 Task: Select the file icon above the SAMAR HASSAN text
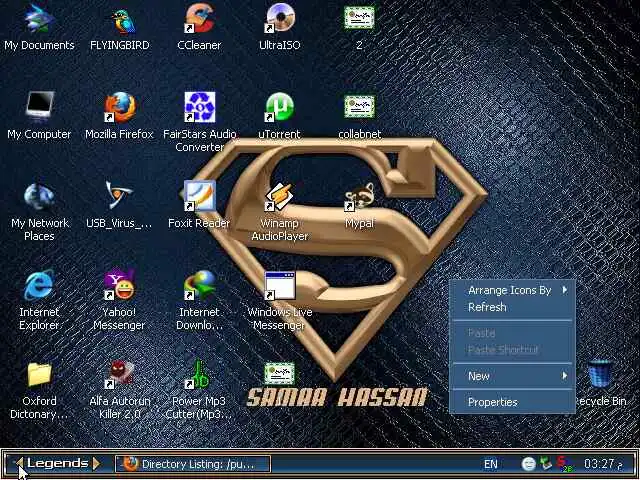coord(279,374)
